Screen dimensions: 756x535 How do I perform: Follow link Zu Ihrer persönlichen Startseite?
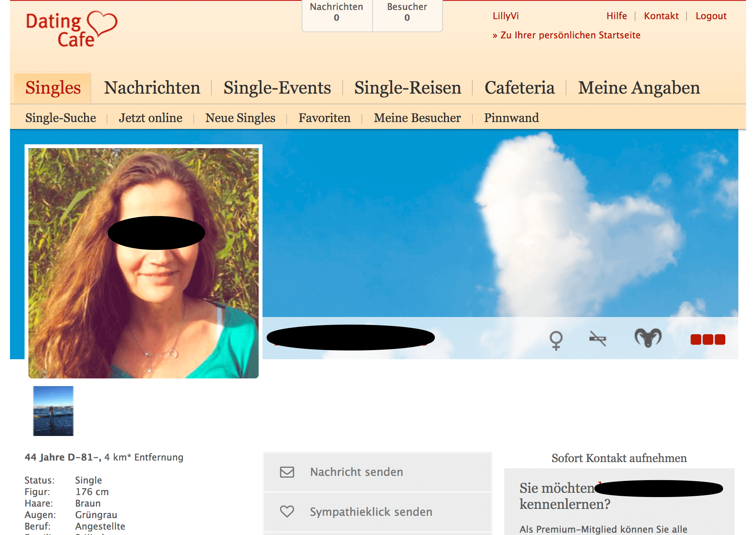[566, 35]
